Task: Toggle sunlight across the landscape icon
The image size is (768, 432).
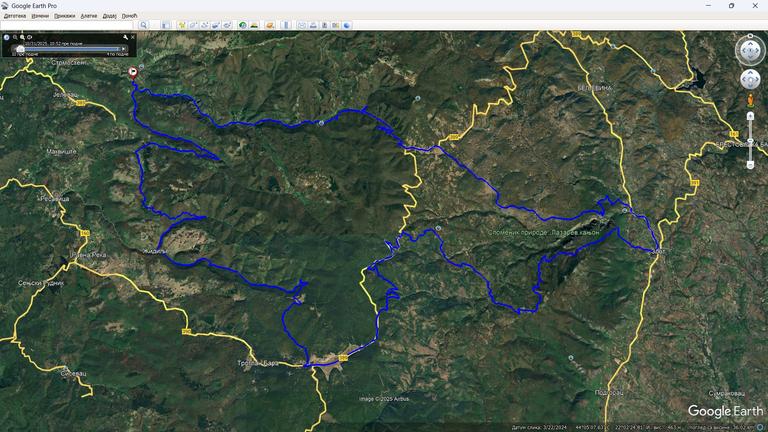Action: pyautogui.click(x=254, y=25)
